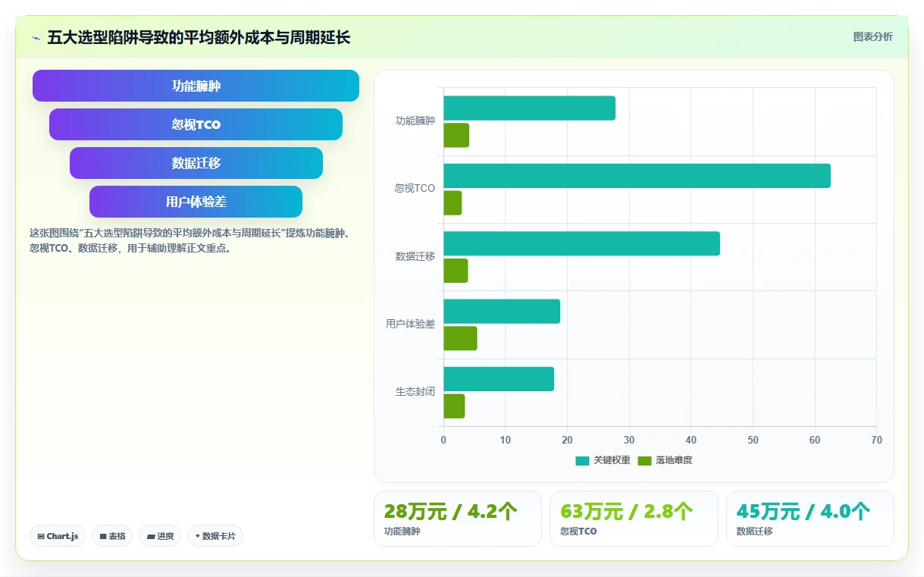Click the green 落地难度 bar for 用户体验差

(460, 338)
